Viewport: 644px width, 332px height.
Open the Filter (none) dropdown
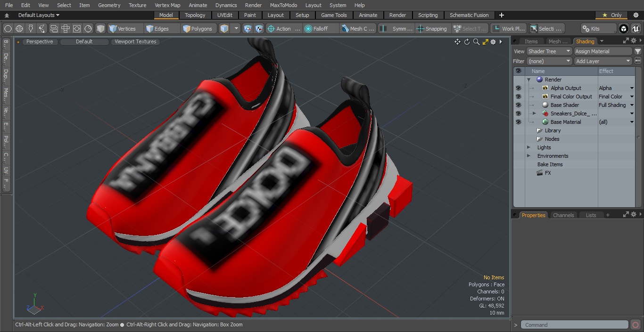tap(549, 61)
